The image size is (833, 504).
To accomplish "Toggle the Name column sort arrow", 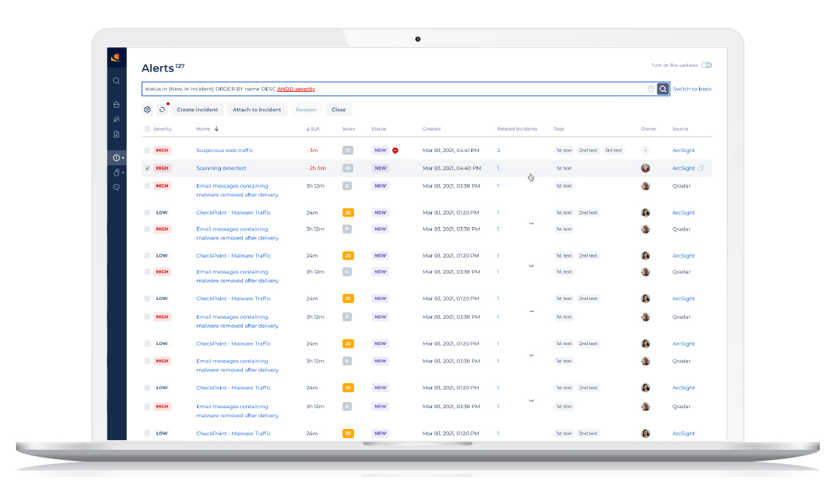I will tap(217, 129).
